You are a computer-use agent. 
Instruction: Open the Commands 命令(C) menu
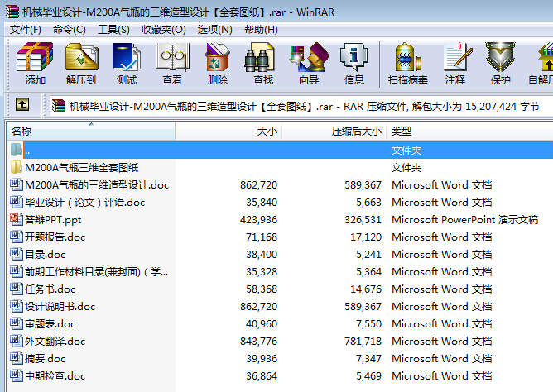(70, 30)
